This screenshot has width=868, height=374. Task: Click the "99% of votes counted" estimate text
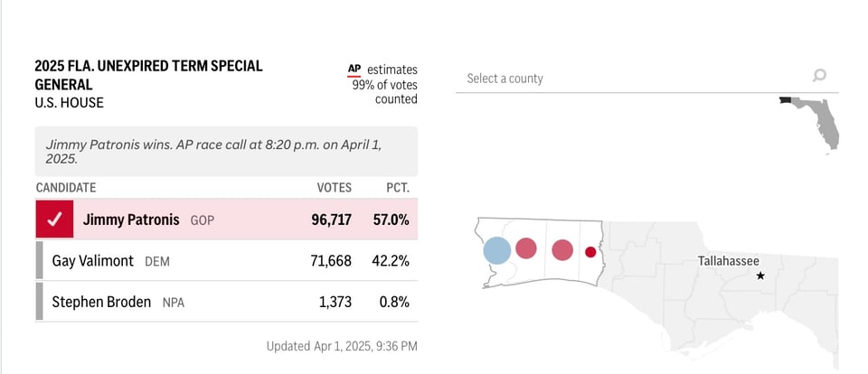click(385, 92)
